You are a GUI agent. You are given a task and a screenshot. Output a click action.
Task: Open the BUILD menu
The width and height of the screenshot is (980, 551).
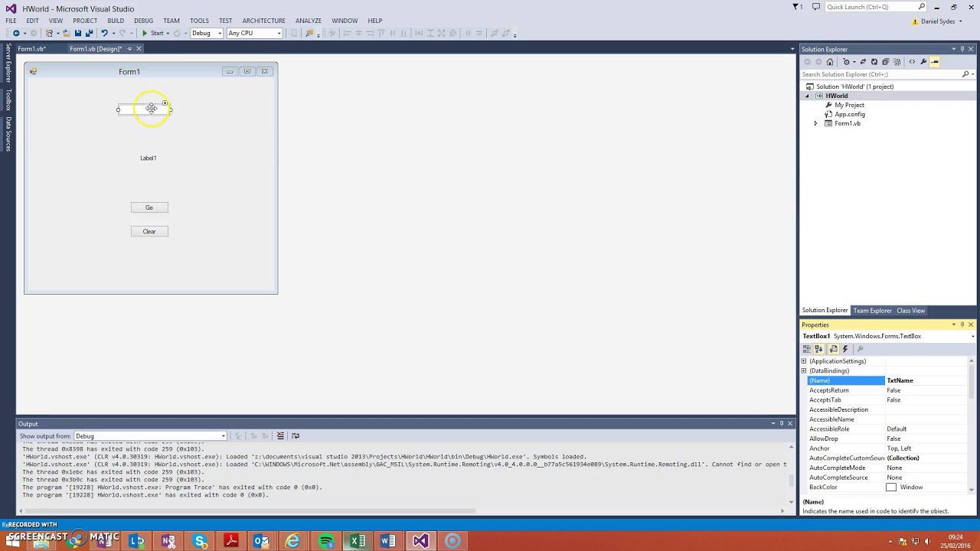(x=116, y=21)
